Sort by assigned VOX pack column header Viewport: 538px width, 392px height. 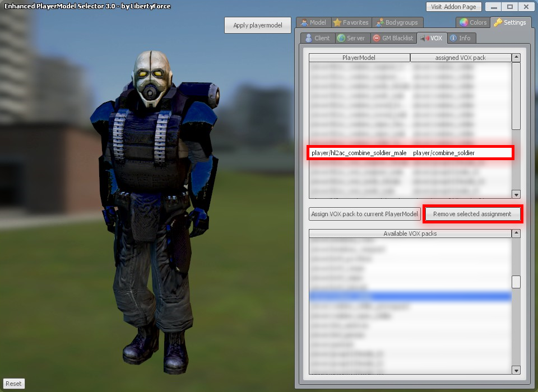461,58
